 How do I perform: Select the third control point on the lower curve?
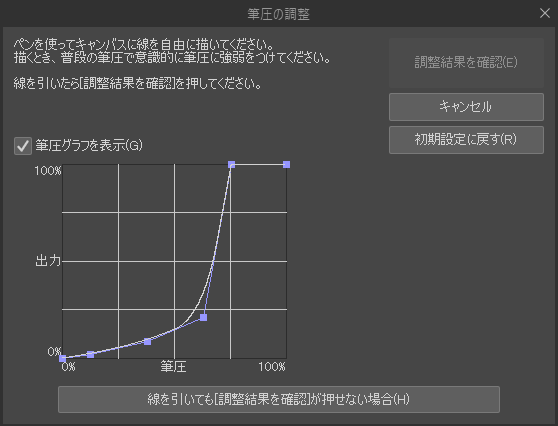point(148,342)
